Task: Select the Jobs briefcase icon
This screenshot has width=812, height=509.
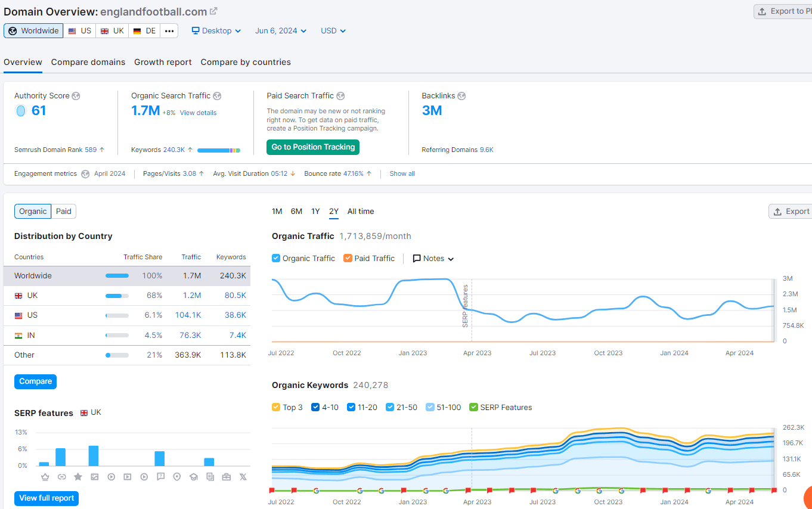Action: [226, 477]
